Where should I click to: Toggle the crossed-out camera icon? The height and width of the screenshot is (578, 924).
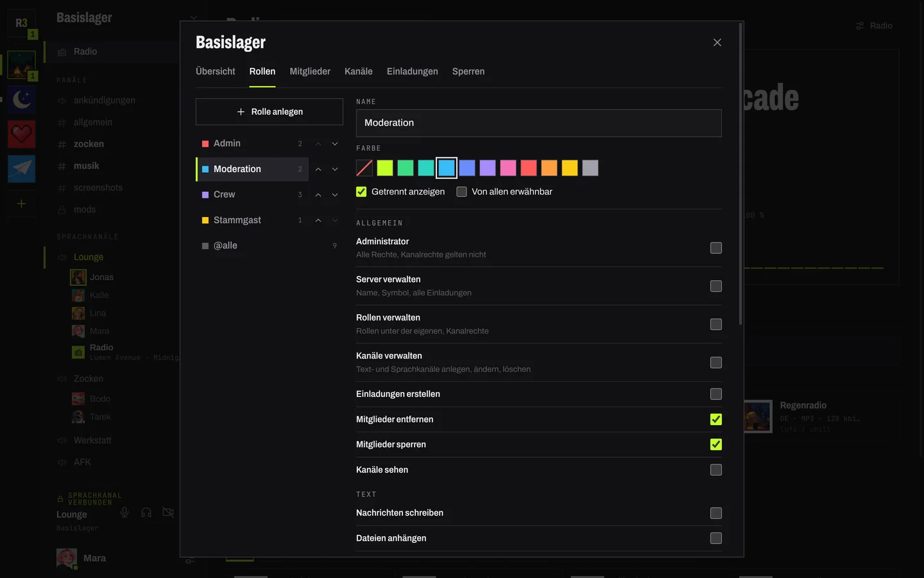tap(168, 512)
